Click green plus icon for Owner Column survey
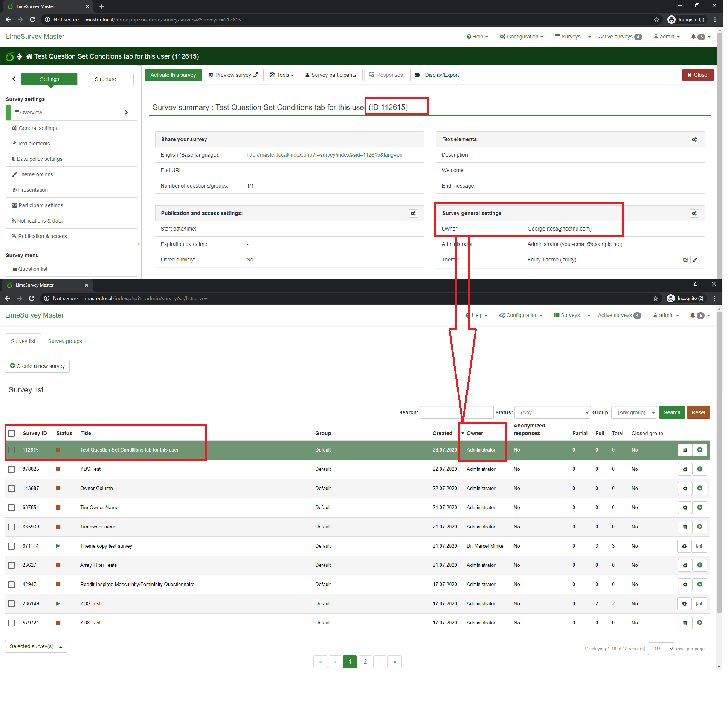Image resolution: width=728 pixels, height=716 pixels. pos(699,489)
